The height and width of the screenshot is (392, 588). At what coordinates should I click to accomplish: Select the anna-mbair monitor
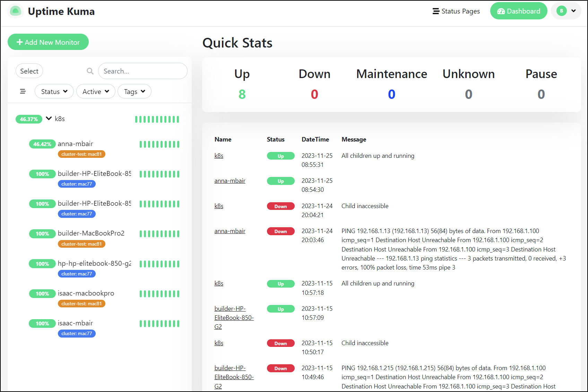(75, 144)
